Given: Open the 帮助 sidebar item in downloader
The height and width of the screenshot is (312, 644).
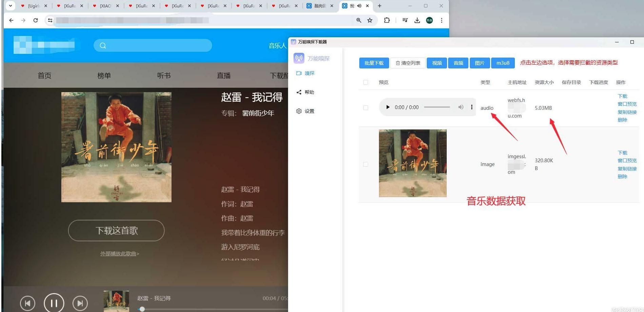Looking at the screenshot, I should (x=305, y=92).
